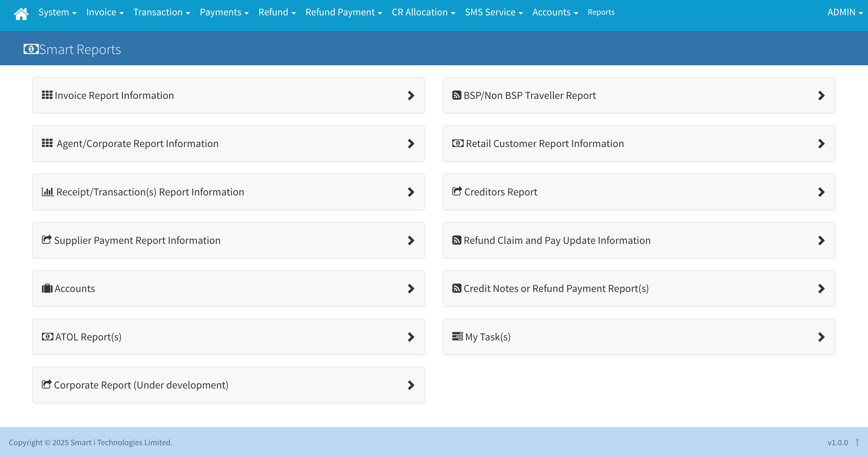The width and height of the screenshot is (868, 457).
Task: Click the tasks icon beside My Task(s)
Action: (457, 336)
